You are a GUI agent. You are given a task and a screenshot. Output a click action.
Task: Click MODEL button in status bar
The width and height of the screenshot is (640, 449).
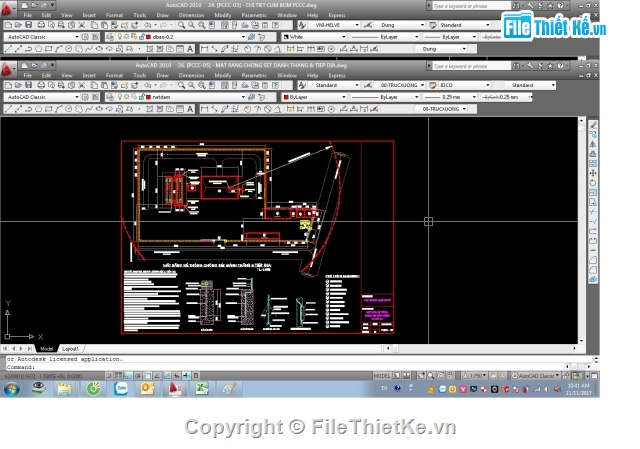(x=382, y=376)
